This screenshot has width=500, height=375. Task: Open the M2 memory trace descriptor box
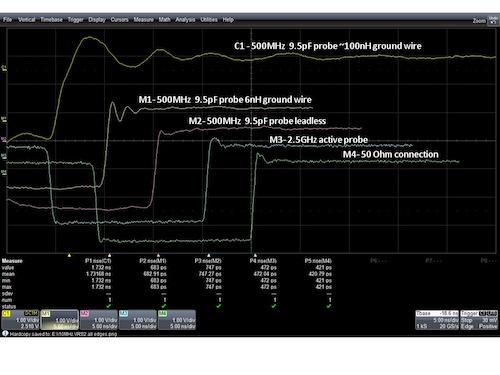tap(99, 320)
